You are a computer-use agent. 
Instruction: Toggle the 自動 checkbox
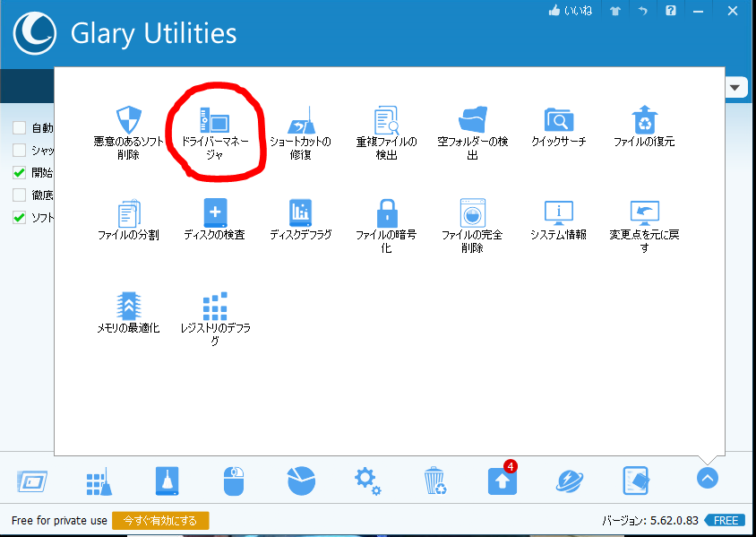coord(20,128)
